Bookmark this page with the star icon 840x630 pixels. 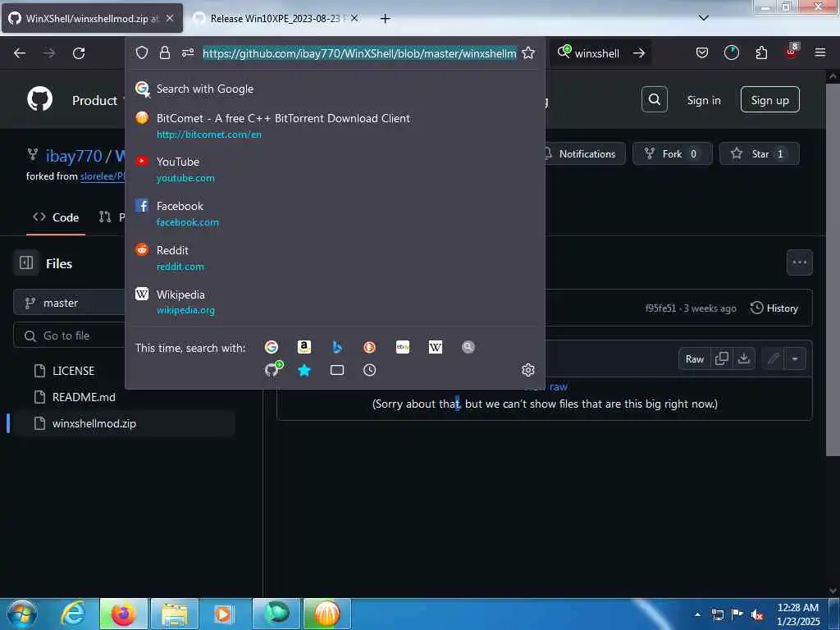coord(528,52)
